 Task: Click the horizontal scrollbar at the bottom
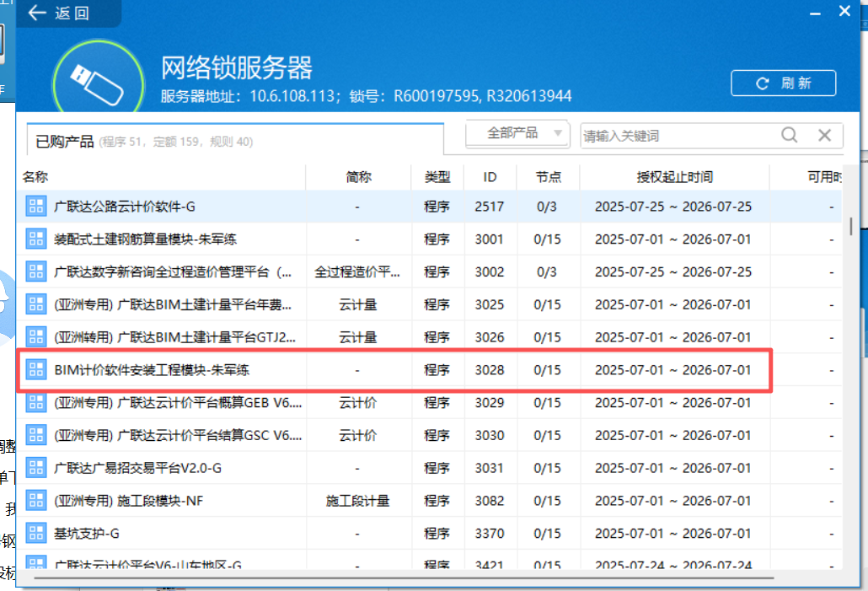[x=405, y=578]
